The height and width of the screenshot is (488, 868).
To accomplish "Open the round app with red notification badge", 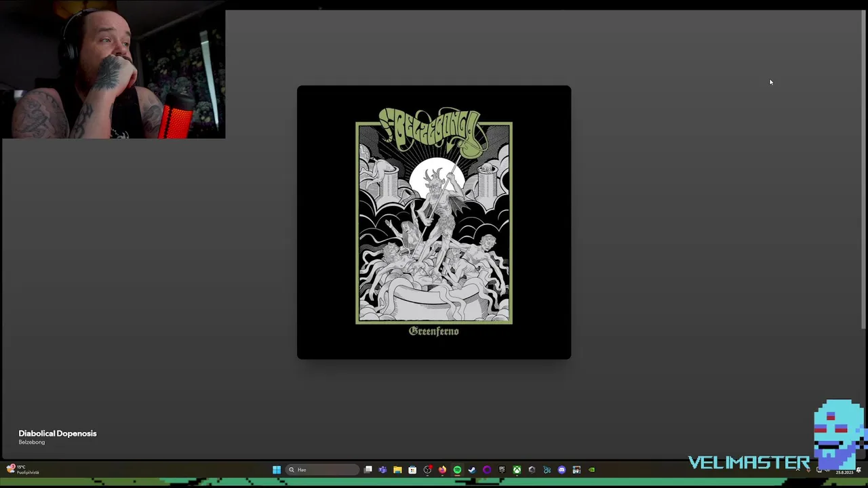I will pyautogui.click(x=428, y=470).
